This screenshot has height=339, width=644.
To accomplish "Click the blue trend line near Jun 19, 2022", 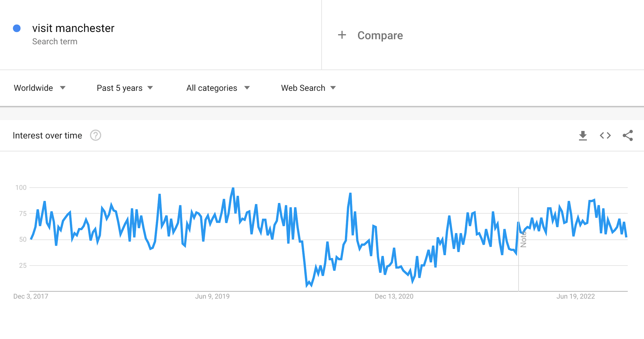I will [576, 218].
